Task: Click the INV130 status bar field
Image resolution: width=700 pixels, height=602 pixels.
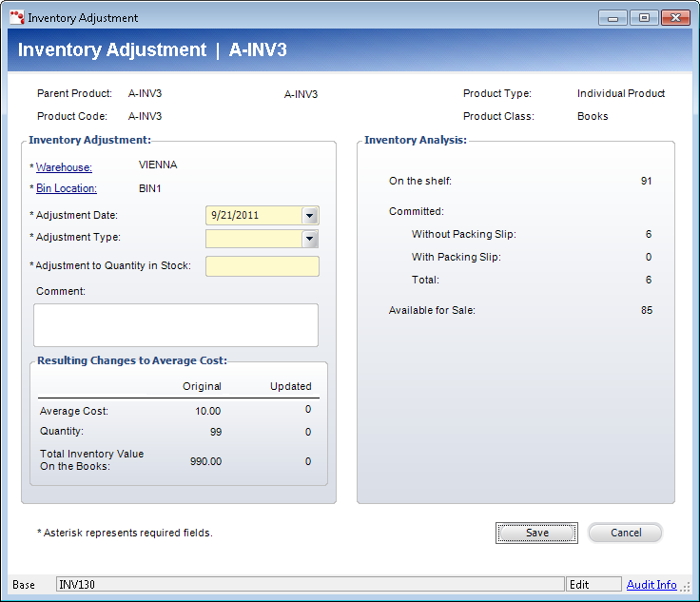Action: click(310, 584)
